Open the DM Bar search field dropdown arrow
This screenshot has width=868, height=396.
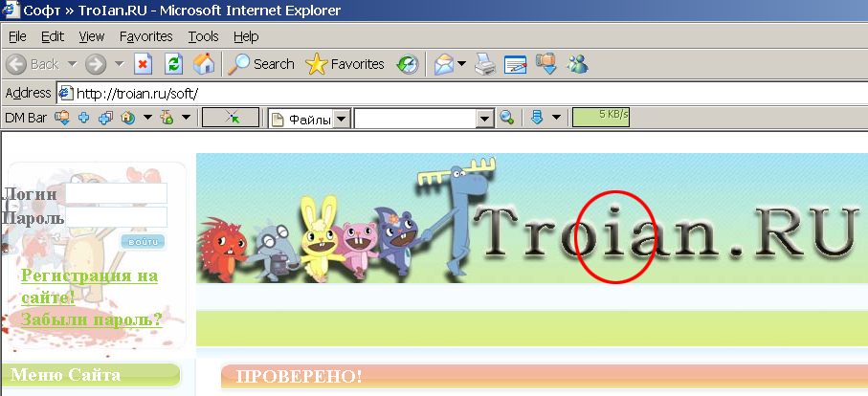pos(485,119)
